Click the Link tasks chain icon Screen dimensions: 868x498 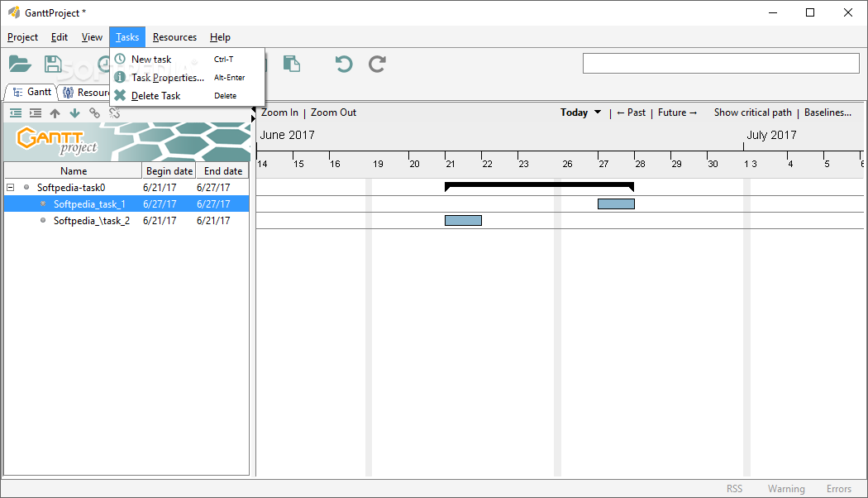[95, 113]
